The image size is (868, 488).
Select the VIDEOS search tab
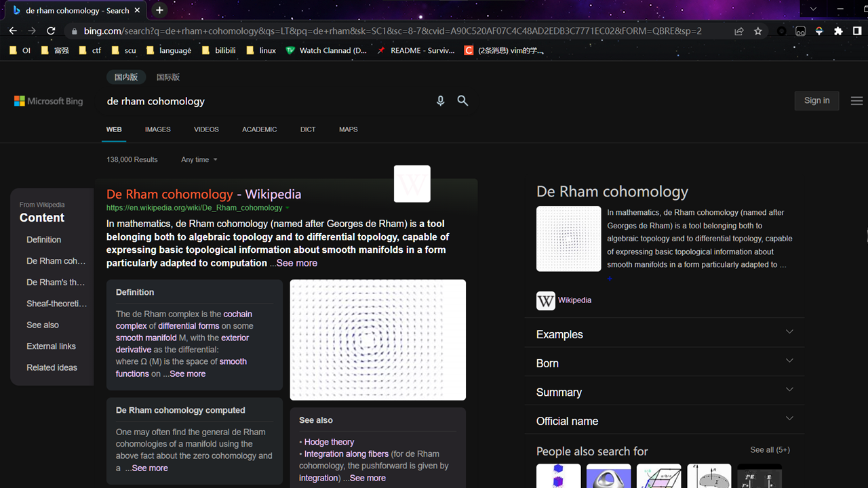click(206, 129)
